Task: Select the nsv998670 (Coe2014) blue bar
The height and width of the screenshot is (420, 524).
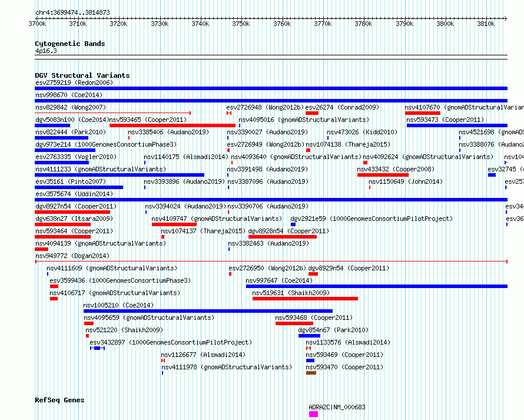Action: coord(271,101)
